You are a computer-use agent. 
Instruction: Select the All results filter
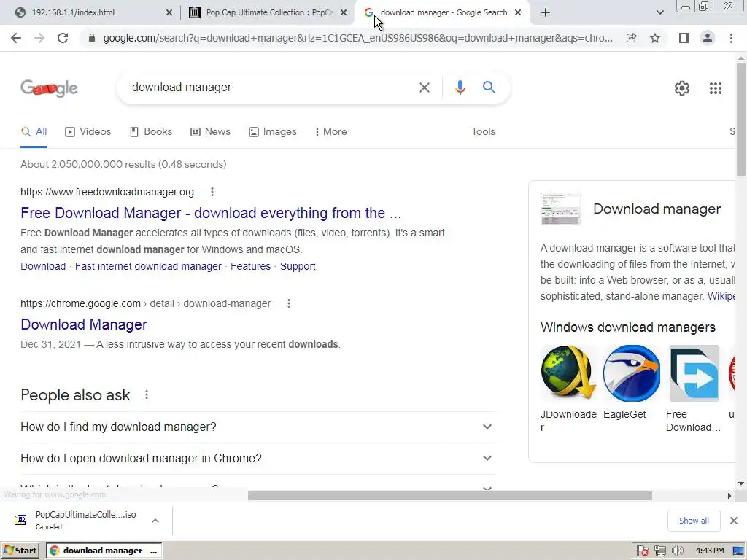pos(34,132)
